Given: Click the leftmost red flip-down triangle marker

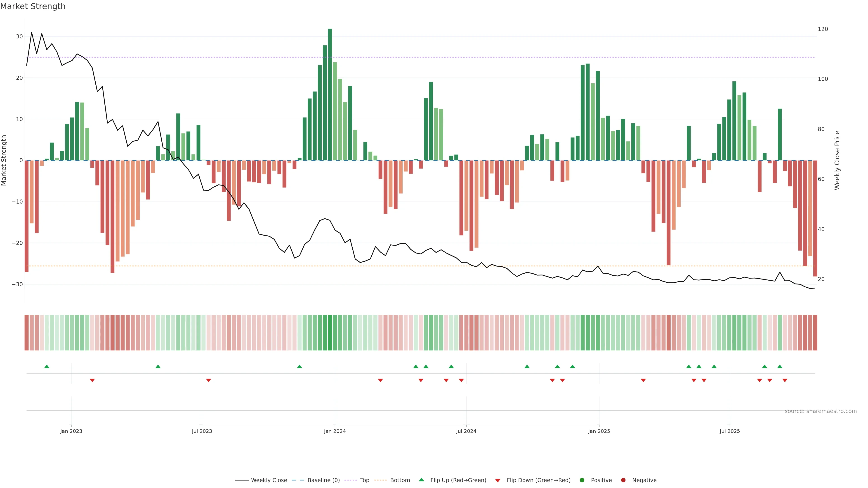Looking at the screenshot, I should (x=92, y=380).
